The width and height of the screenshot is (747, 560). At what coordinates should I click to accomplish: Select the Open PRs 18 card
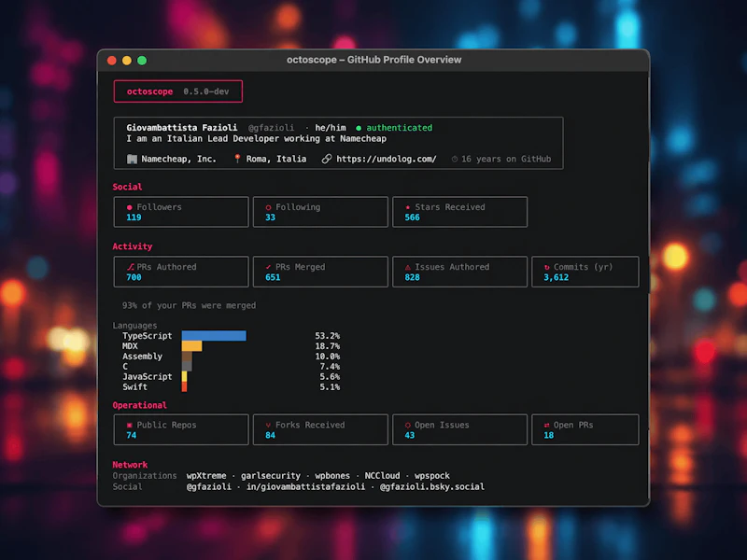click(585, 430)
